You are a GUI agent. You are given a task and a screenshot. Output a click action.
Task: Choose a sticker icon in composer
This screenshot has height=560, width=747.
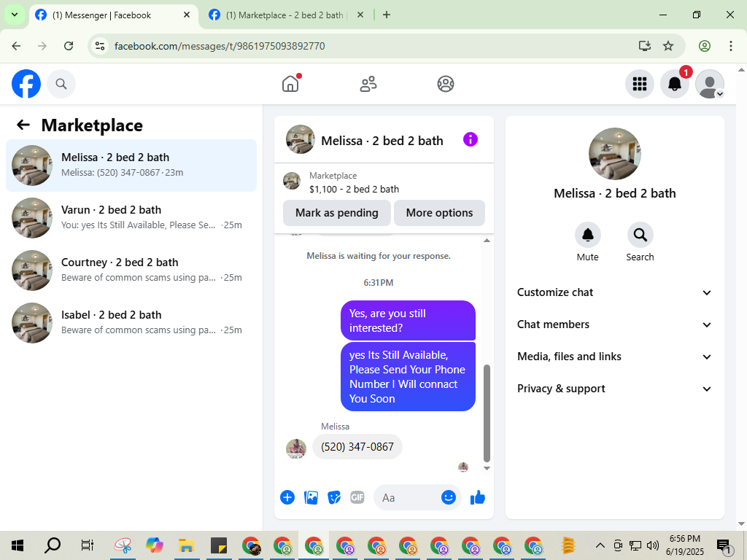(x=334, y=497)
